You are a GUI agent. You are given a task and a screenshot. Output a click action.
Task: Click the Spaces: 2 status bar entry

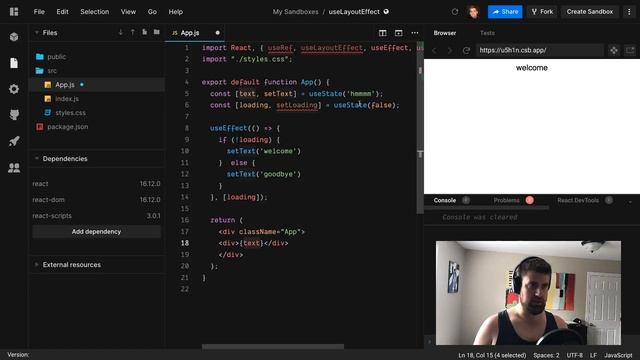(x=546, y=355)
